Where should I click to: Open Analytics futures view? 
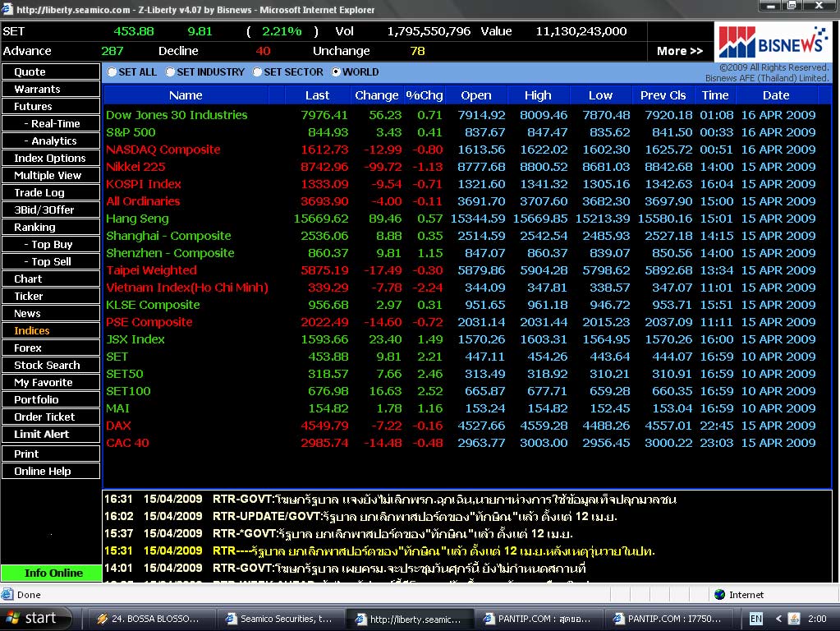pos(51,140)
